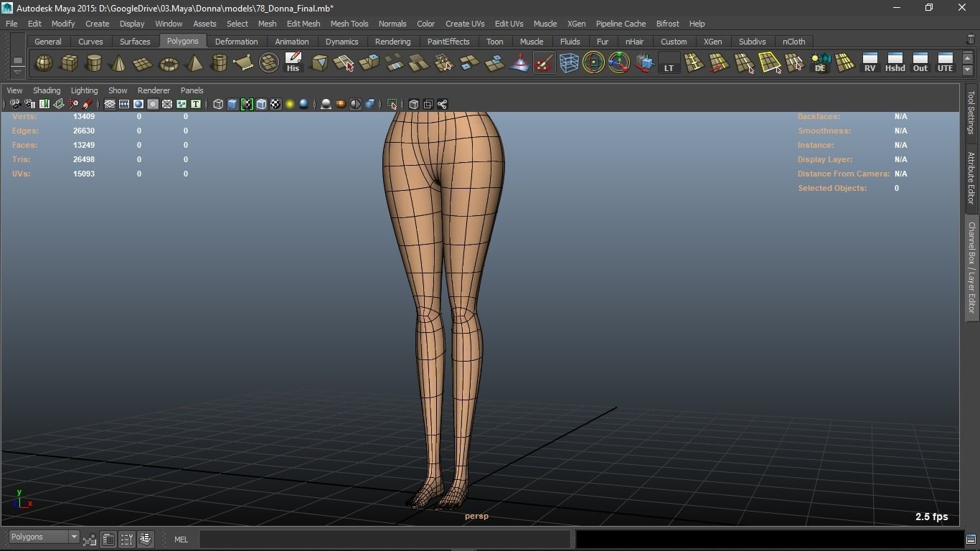The width and height of the screenshot is (980, 551).
Task: Toggle use all lights (yellow sphere)
Action: tap(290, 104)
